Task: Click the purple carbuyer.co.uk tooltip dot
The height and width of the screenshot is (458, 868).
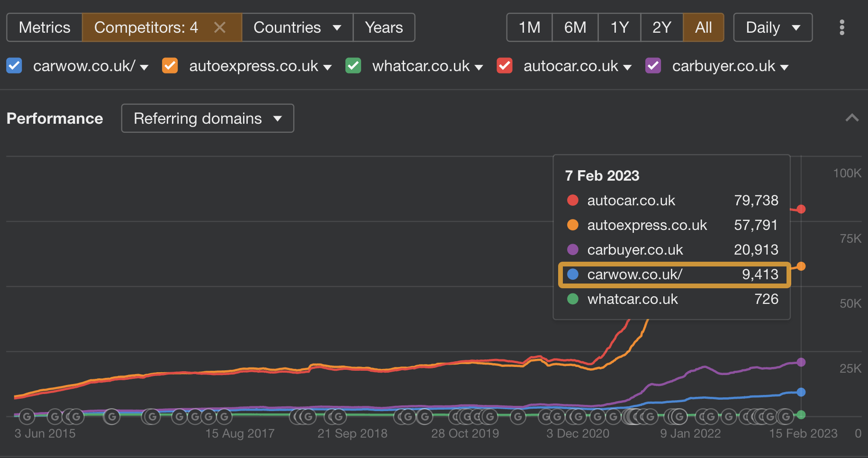Action: pos(572,249)
